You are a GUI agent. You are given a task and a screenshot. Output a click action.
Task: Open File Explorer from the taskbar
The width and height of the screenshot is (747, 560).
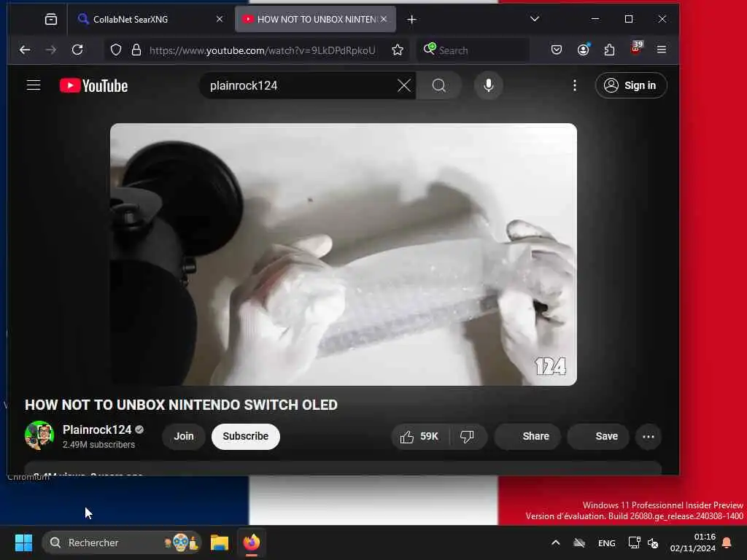[x=220, y=542]
